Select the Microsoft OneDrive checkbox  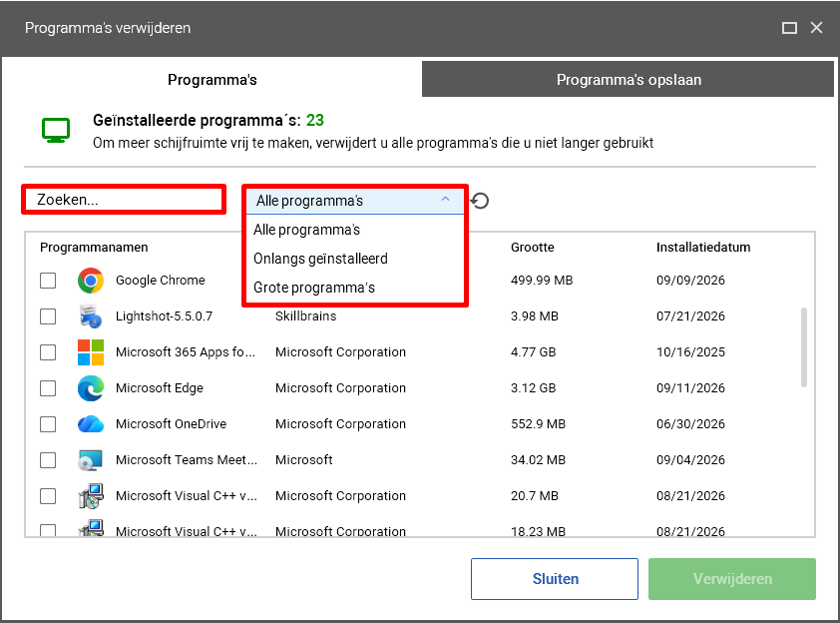tap(48, 424)
